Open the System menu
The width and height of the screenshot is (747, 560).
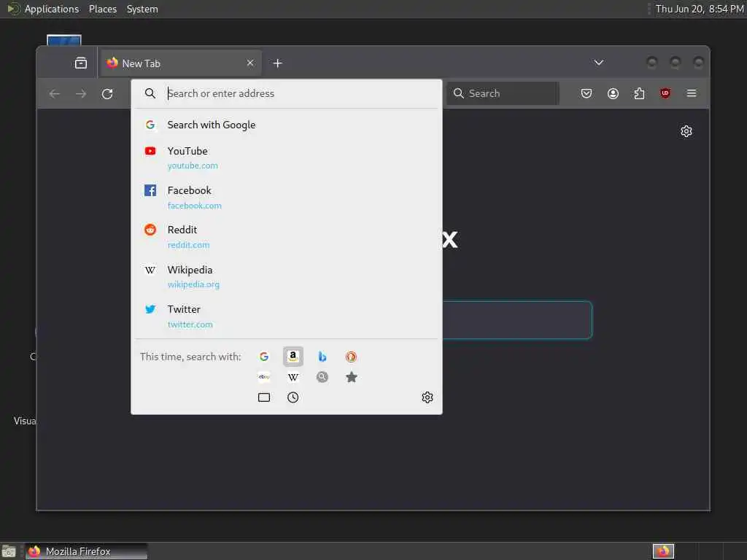click(142, 9)
